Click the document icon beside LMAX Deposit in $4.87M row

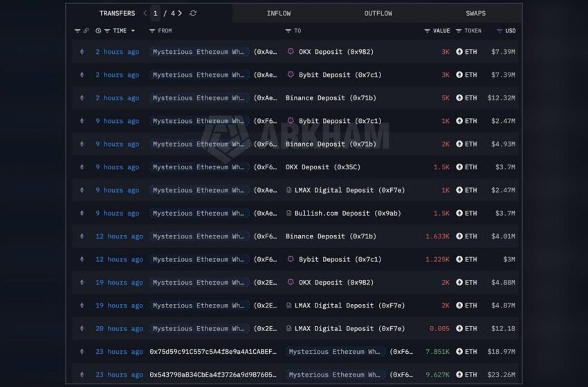click(288, 305)
